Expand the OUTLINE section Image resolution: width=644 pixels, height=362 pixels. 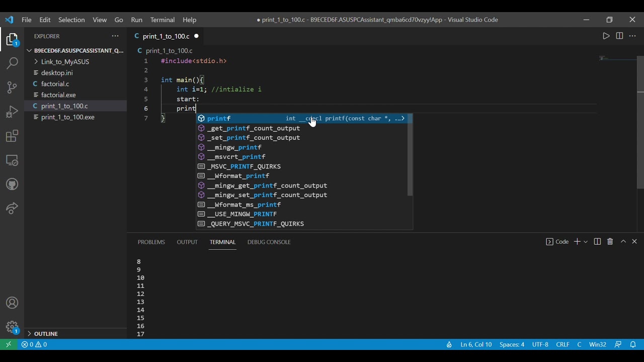tap(46, 334)
